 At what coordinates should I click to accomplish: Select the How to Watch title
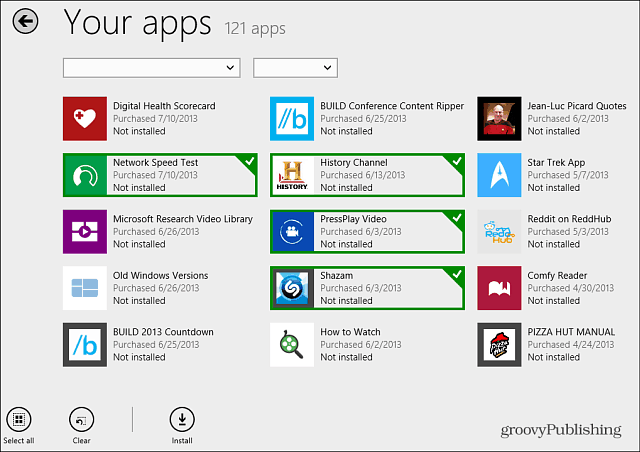click(350, 332)
